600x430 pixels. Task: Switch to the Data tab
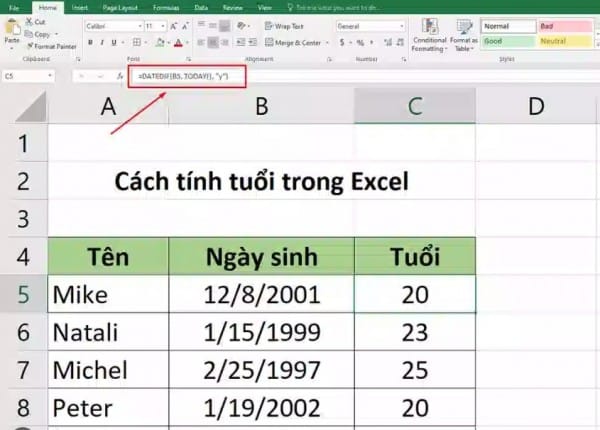[x=201, y=7]
